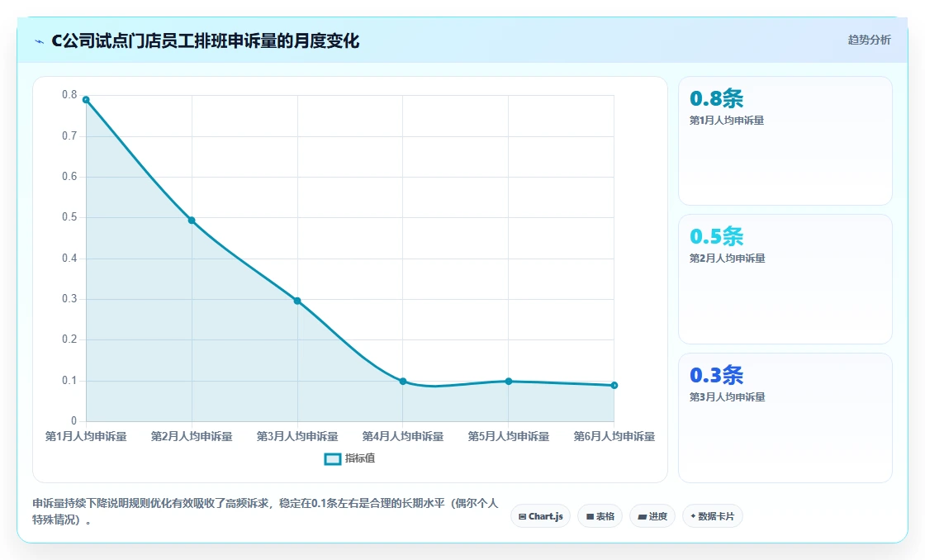
Task: Click the 趋势分析 label in header
Action: 869,40
